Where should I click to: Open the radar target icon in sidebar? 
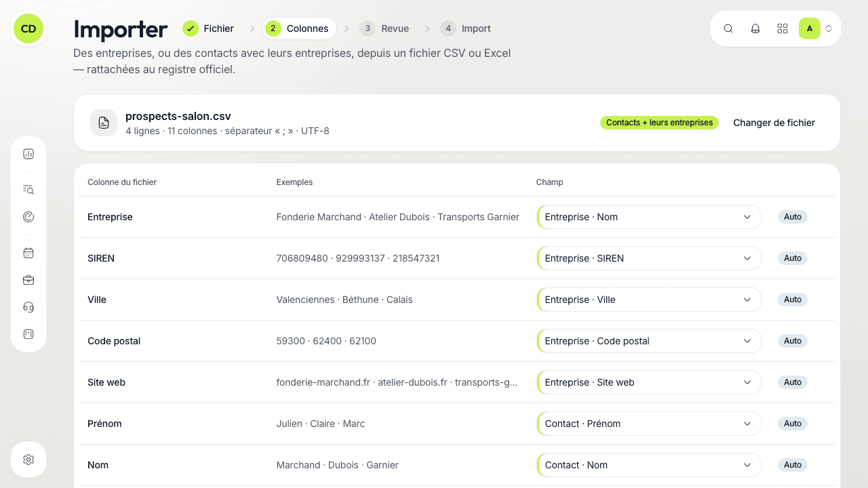[28, 217]
